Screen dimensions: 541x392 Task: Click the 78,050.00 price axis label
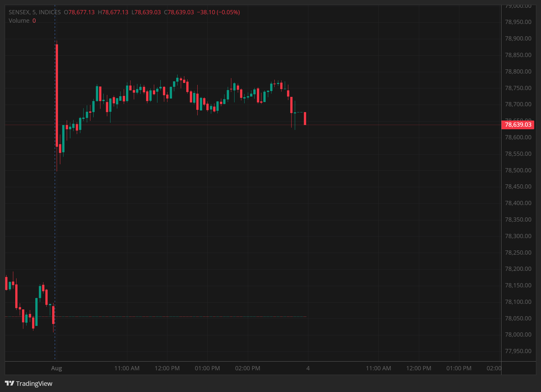click(518, 318)
